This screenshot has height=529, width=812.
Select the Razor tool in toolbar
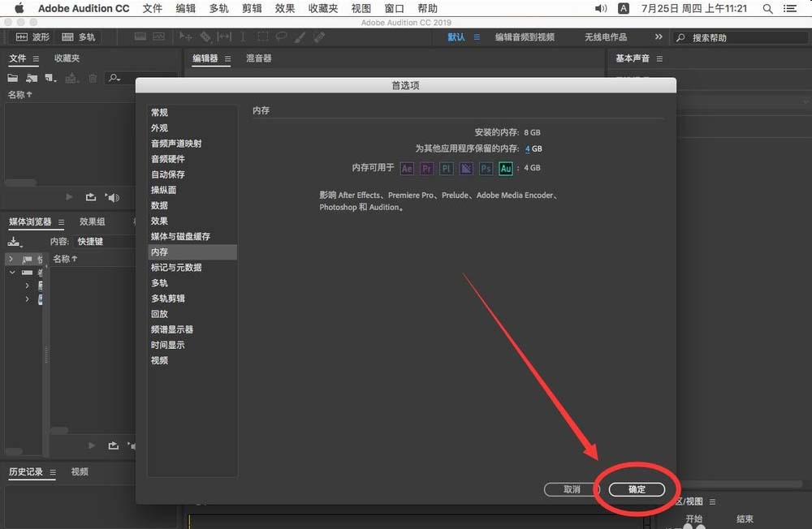coord(205,37)
